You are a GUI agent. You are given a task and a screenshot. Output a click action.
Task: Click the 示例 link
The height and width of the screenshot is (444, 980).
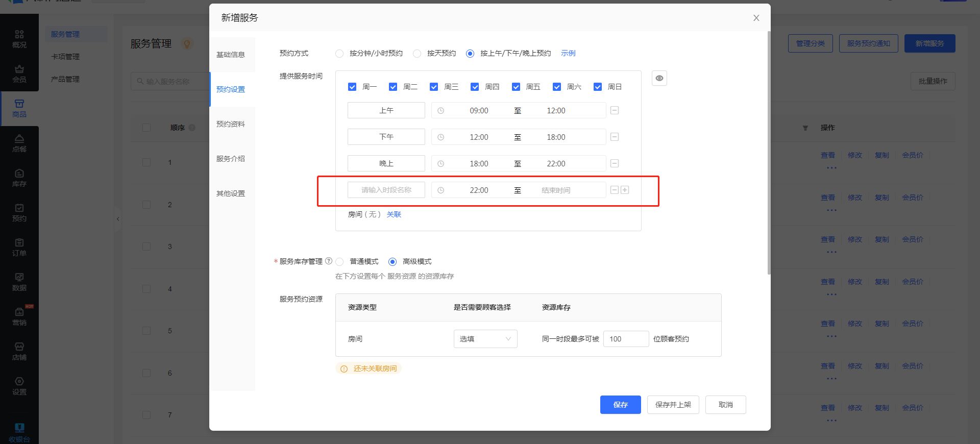(x=568, y=53)
